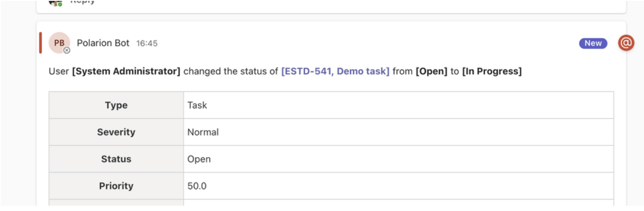Viewport: 644px width, 211px height.
Task: Click the Normal severity value
Action: pos(203,132)
